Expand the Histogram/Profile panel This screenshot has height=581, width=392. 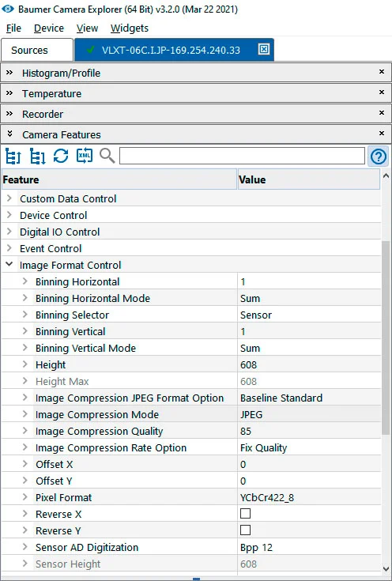(x=9, y=72)
